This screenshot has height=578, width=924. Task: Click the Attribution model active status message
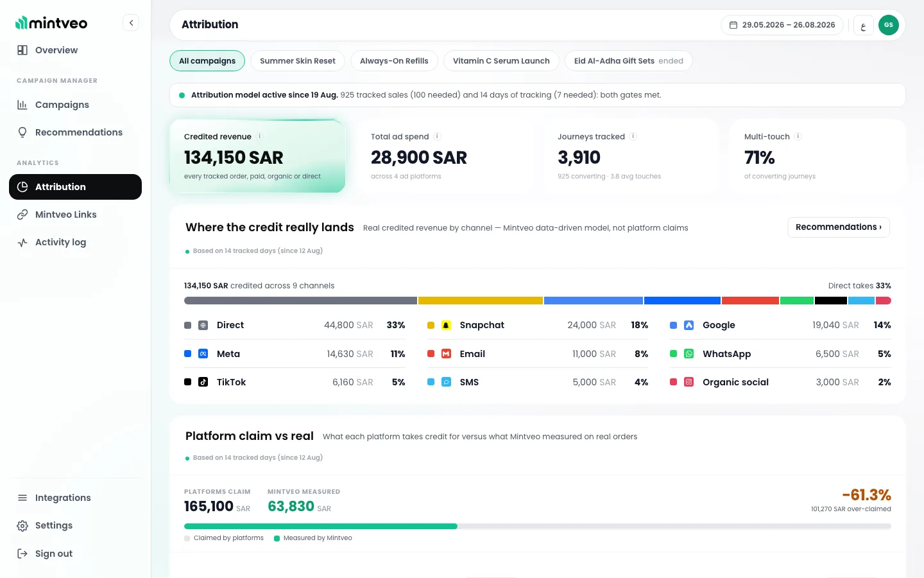click(538, 95)
